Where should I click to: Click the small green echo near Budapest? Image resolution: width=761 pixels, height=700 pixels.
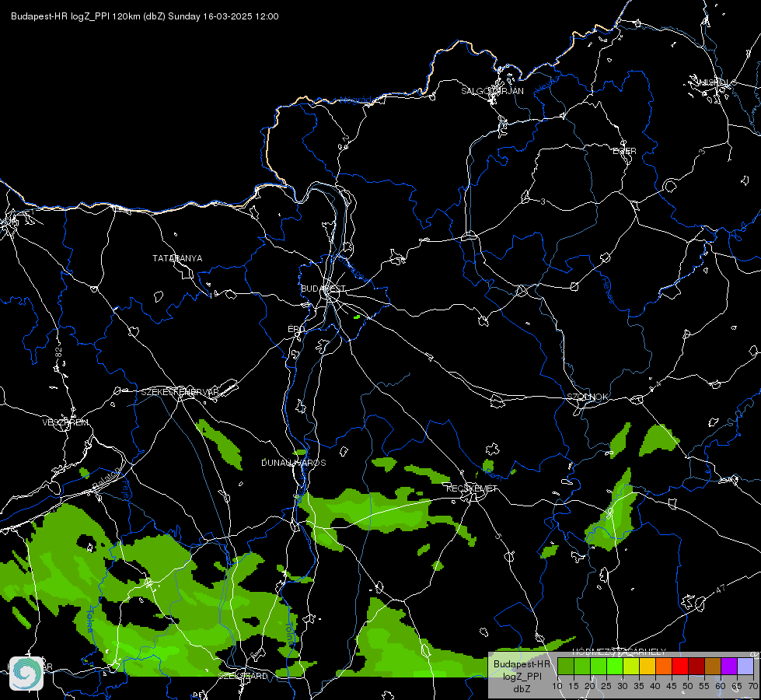(358, 317)
